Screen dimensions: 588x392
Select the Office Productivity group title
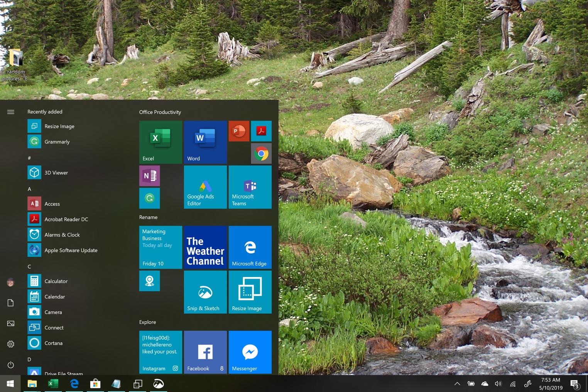click(x=160, y=112)
